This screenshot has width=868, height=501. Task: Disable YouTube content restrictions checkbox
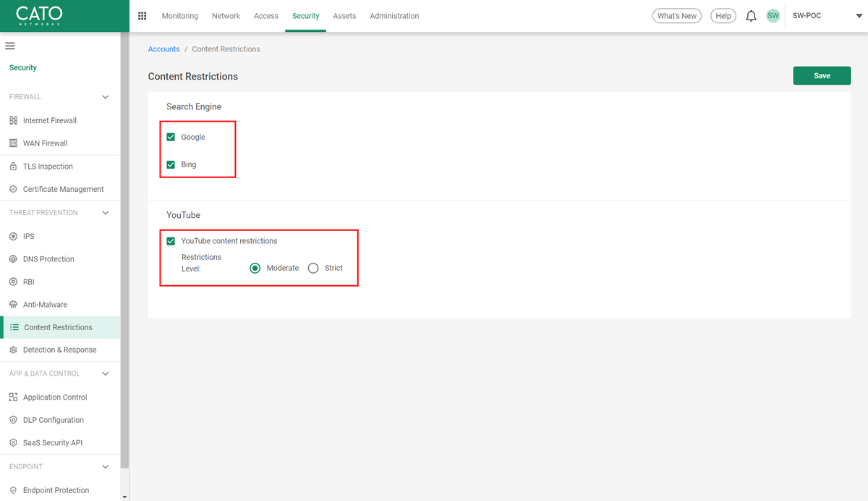[x=171, y=241]
